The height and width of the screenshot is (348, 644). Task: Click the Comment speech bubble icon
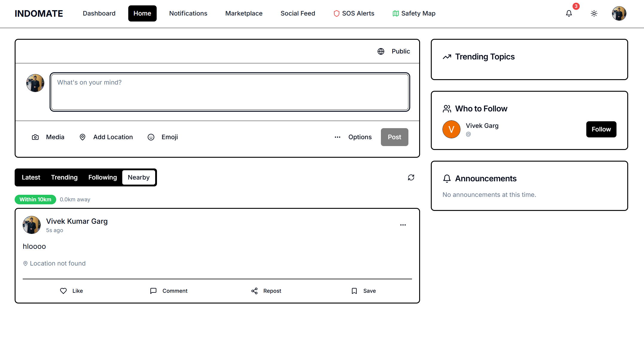153,291
